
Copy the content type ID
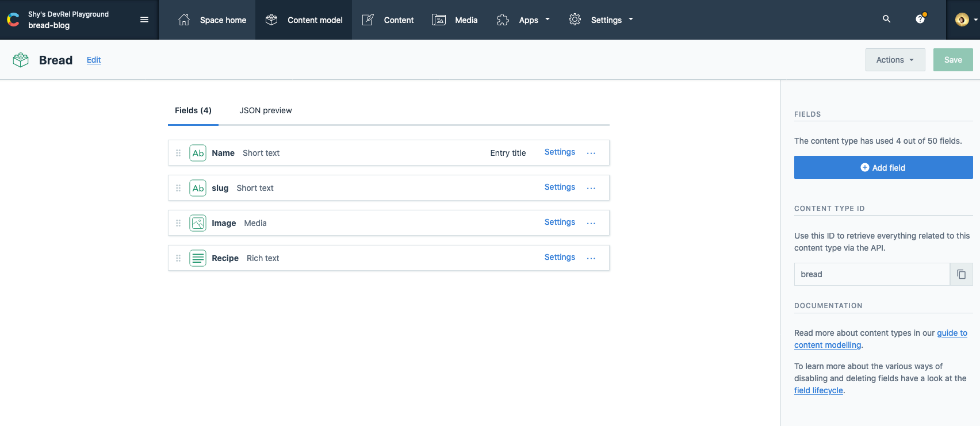point(962,274)
